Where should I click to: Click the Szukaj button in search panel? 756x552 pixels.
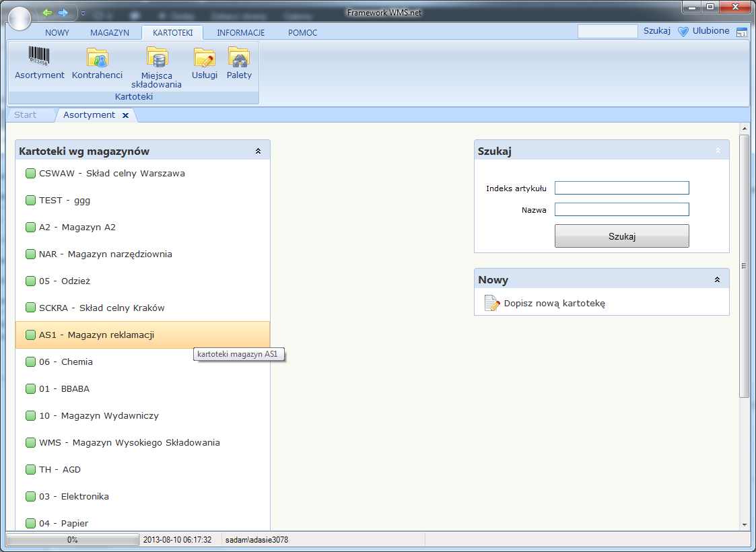coord(622,236)
